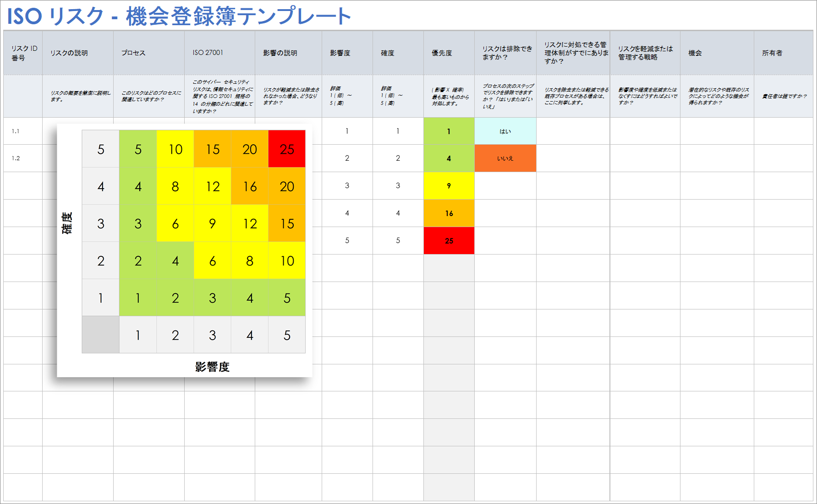Screen dimensions: 817x504
Task: Click matrix cell 15 in the 確度 3 row
Action: pyautogui.click(x=287, y=223)
